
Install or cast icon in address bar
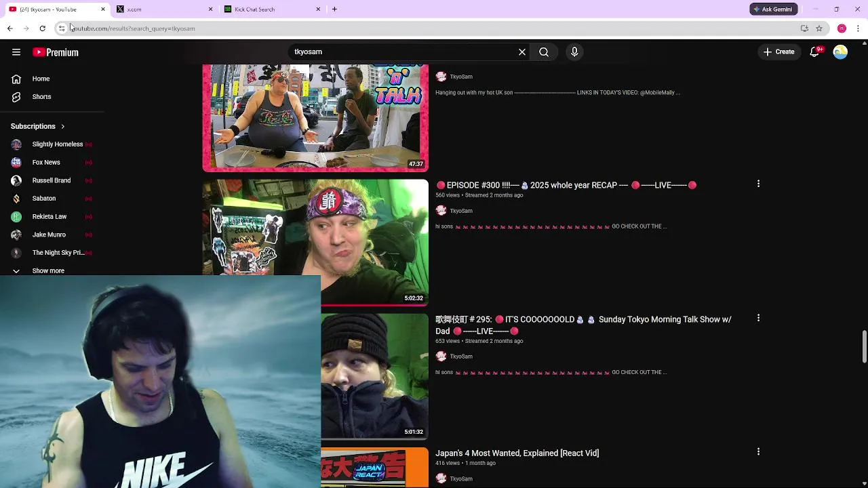[804, 28]
